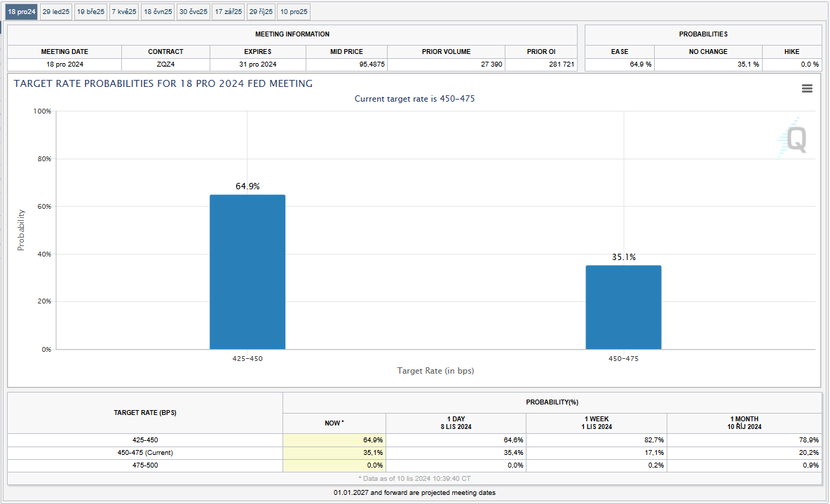This screenshot has height=504, width=830.
Task: Select the 18 čvn25 meeting tab
Action: tap(158, 12)
